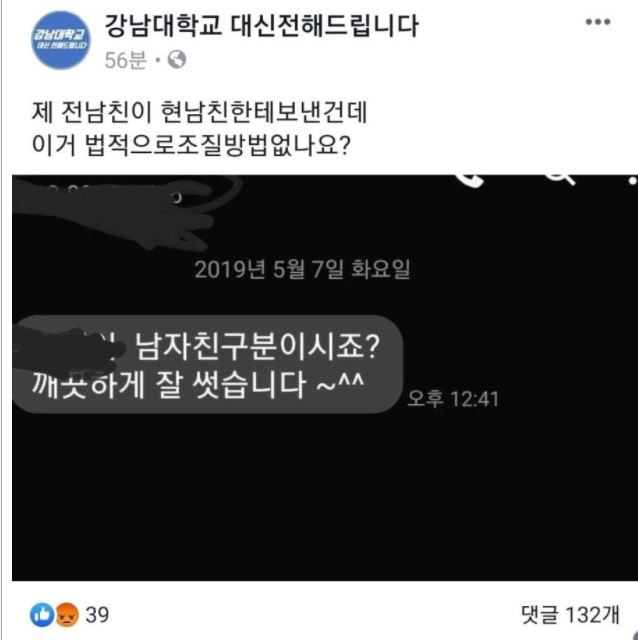
Task: Click the 오후 12:41 message time
Action: click(453, 399)
